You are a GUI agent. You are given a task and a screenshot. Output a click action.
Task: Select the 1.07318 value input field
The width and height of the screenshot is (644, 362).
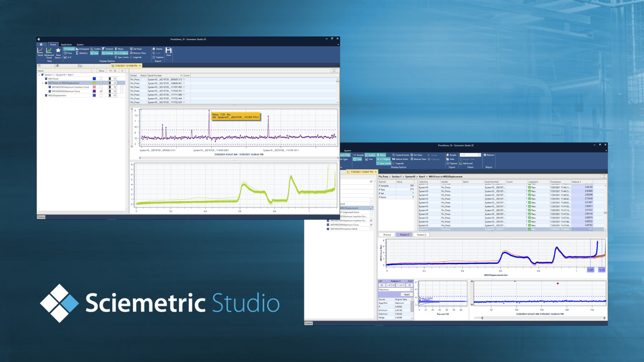(x=391, y=285)
